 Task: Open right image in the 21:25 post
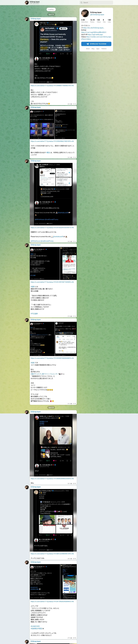66,124
